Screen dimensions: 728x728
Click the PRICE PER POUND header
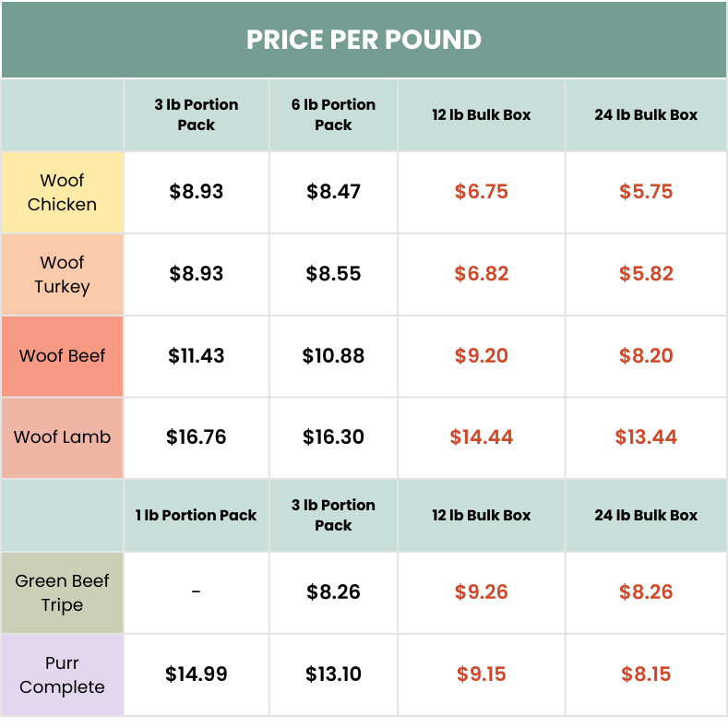(364, 40)
